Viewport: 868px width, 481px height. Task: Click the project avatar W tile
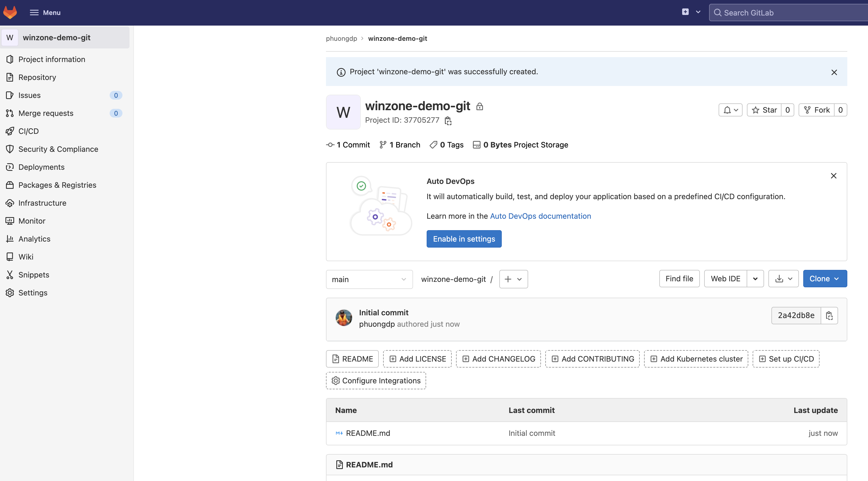tap(343, 112)
